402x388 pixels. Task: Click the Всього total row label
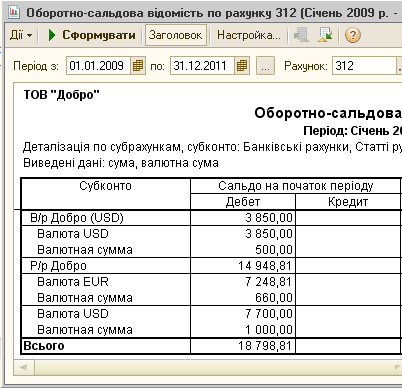(44, 346)
